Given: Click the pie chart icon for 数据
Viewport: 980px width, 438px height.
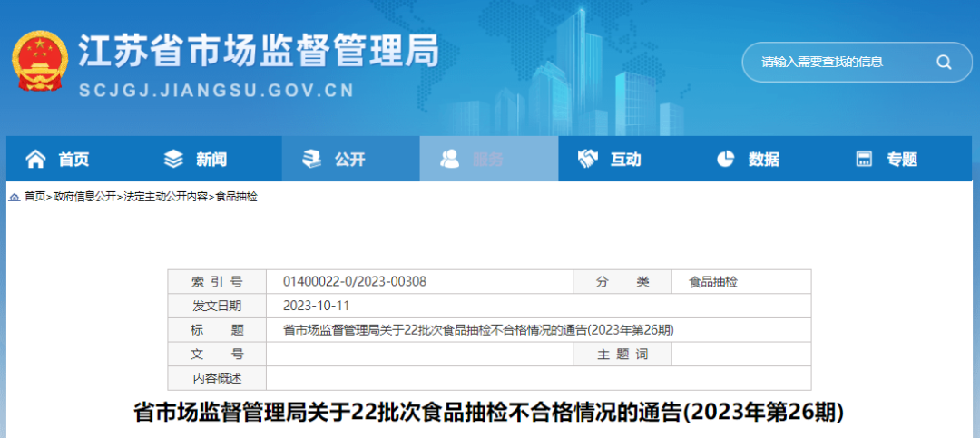Looking at the screenshot, I should 725,160.
